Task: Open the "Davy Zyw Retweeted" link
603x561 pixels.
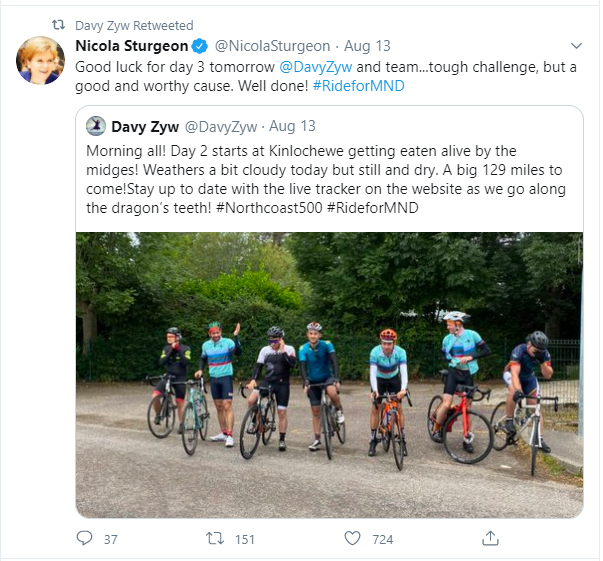Action: [x=134, y=25]
